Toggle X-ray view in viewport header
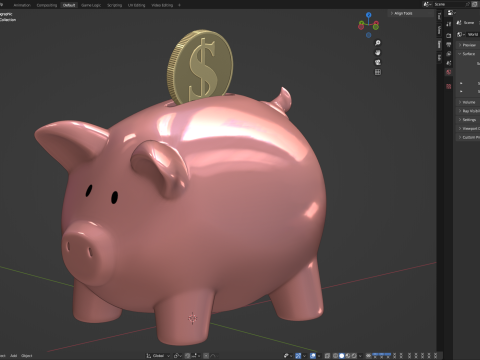Screen dimensions: 480x360 327,356
